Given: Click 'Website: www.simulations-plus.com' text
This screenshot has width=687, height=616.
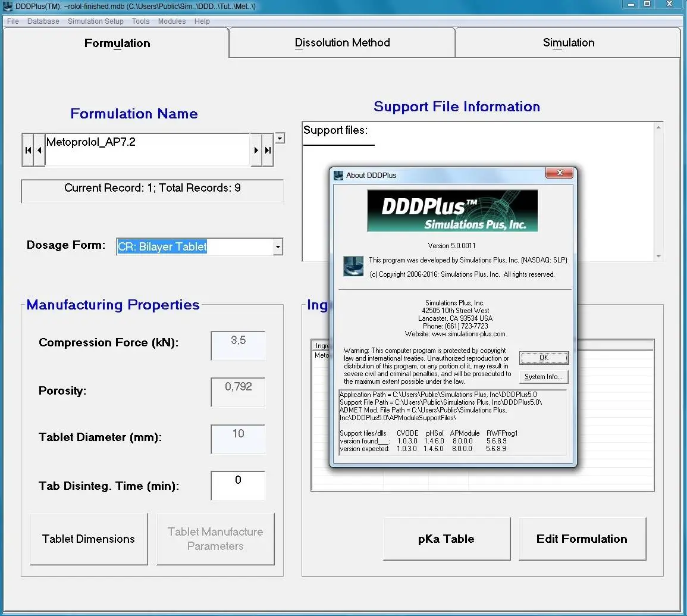Looking at the screenshot, I should pos(455,334).
